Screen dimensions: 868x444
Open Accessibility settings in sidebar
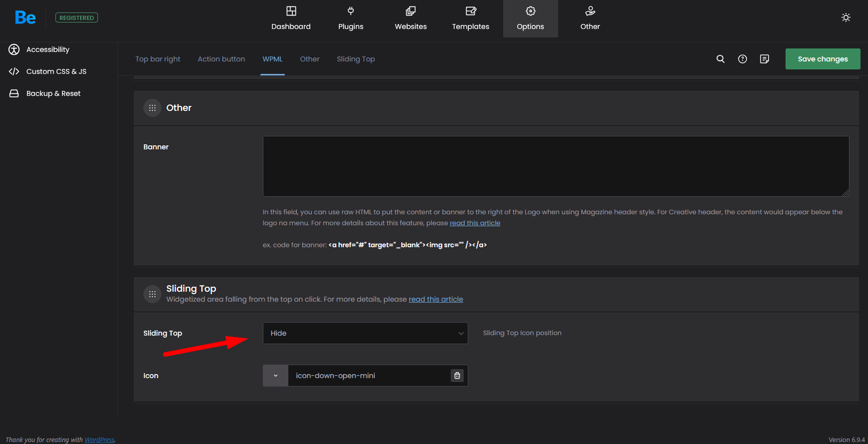[x=47, y=49]
